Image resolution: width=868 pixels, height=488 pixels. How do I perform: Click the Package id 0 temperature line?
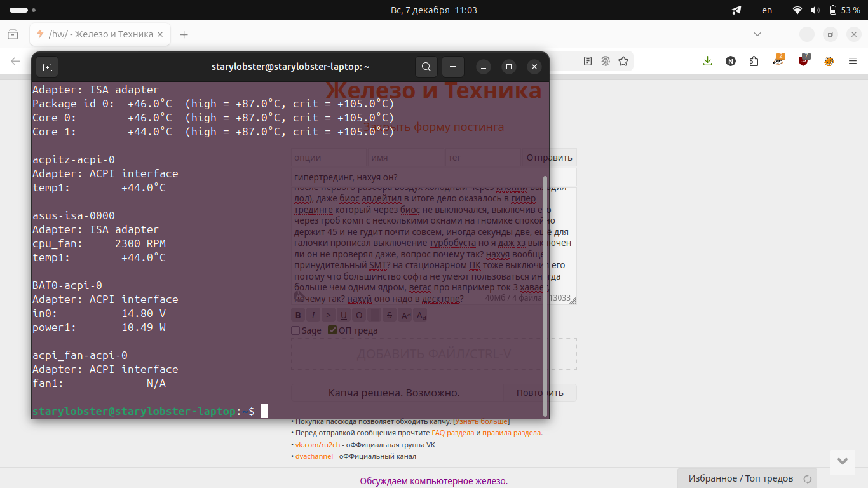click(214, 104)
